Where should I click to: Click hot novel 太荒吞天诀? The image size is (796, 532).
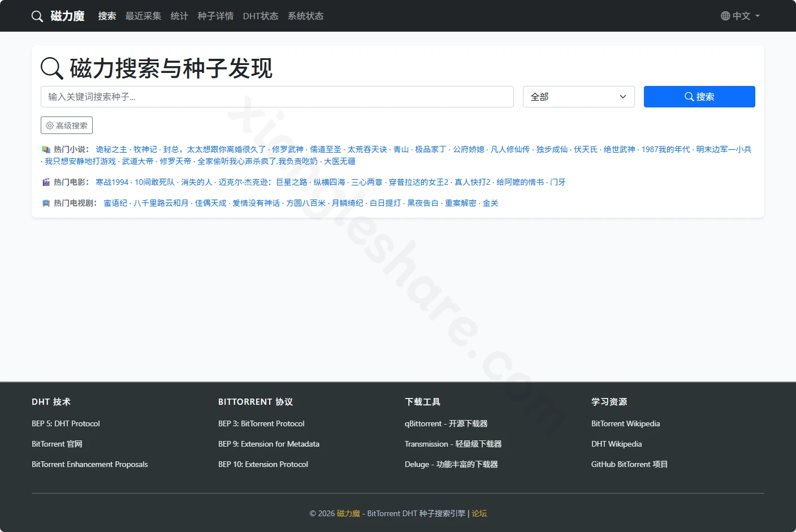click(367, 149)
